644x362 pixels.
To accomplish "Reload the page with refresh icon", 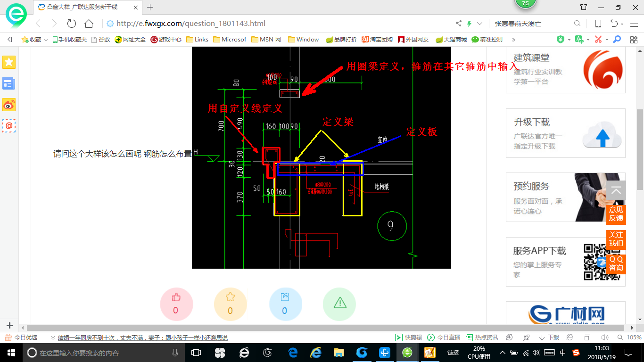I will (x=72, y=24).
